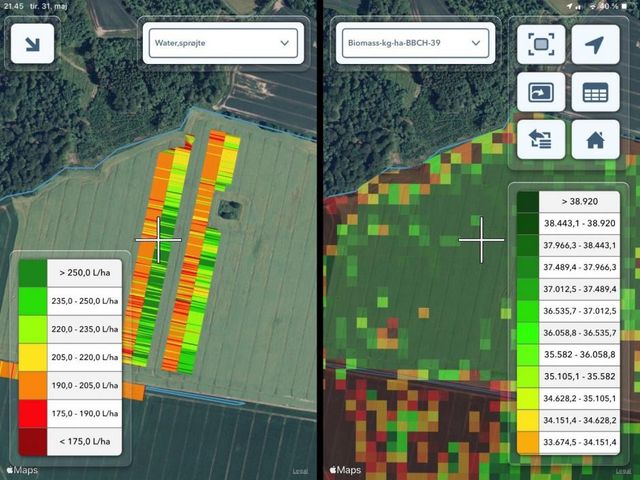Open the Biomass-kg-ha-BBCH-39 layer dropdown
This screenshot has height=480, width=640.
tap(413, 45)
